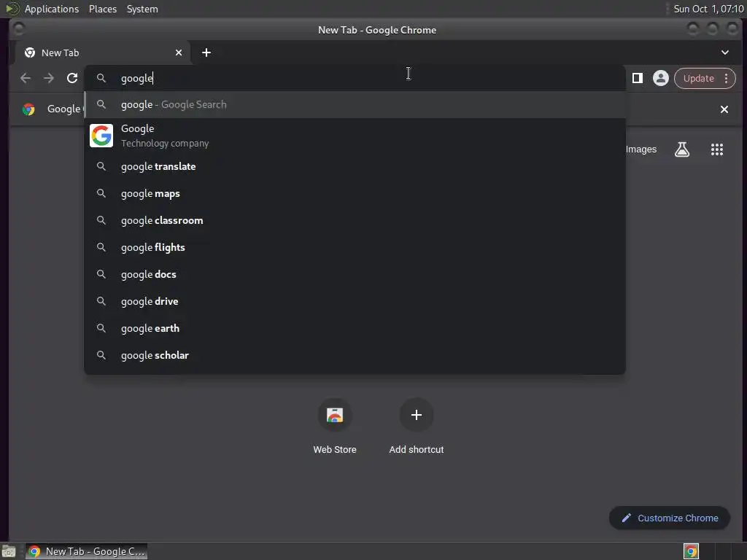Open the Web Store shortcut

click(x=335, y=426)
